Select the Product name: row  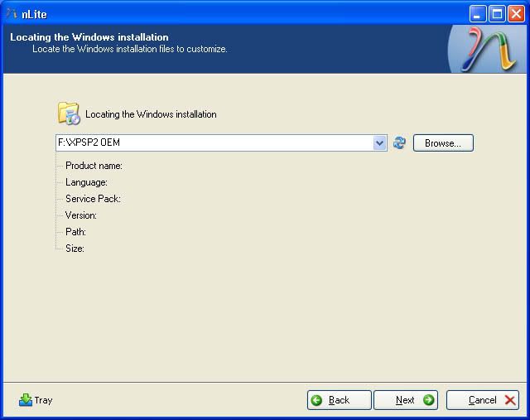click(x=94, y=166)
